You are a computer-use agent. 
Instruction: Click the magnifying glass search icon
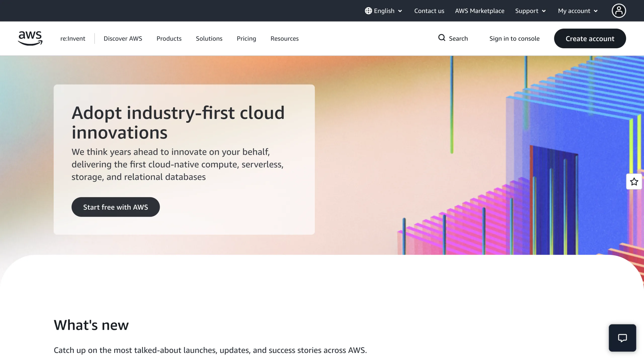coord(442,38)
